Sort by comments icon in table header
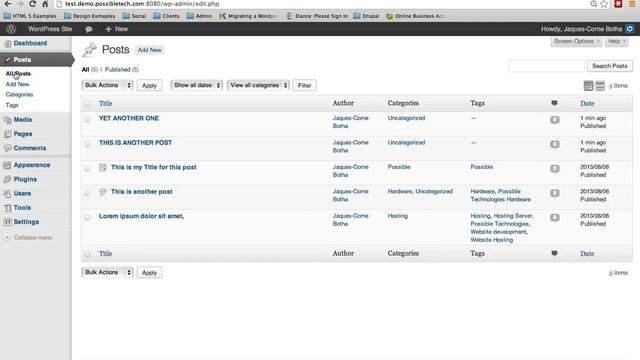The width and height of the screenshot is (640, 360). click(x=554, y=103)
